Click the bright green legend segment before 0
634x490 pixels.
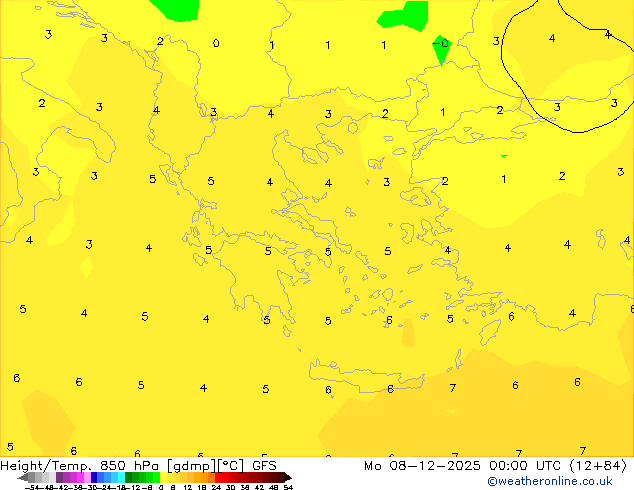pos(156,478)
